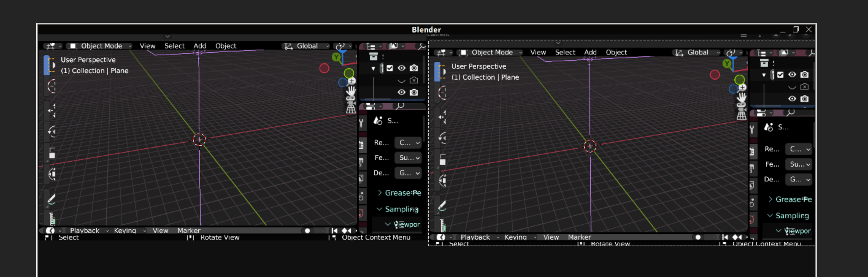Click the red negative X axis circle in right gizmo
868x277 pixels.
(715, 75)
